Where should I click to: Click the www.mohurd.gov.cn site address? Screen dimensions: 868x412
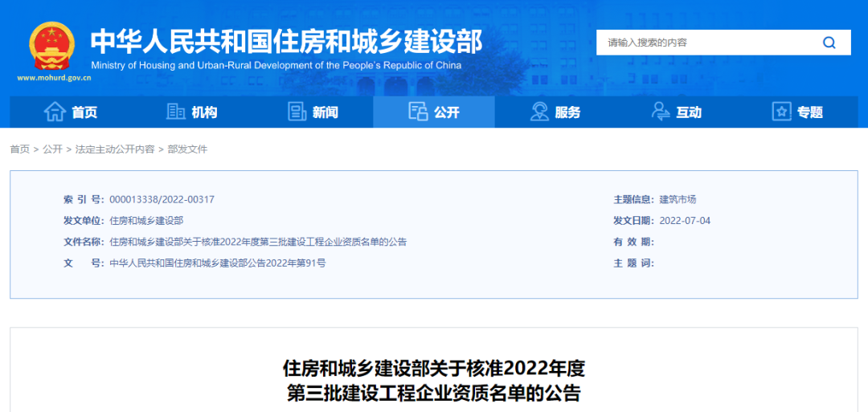[x=53, y=78]
